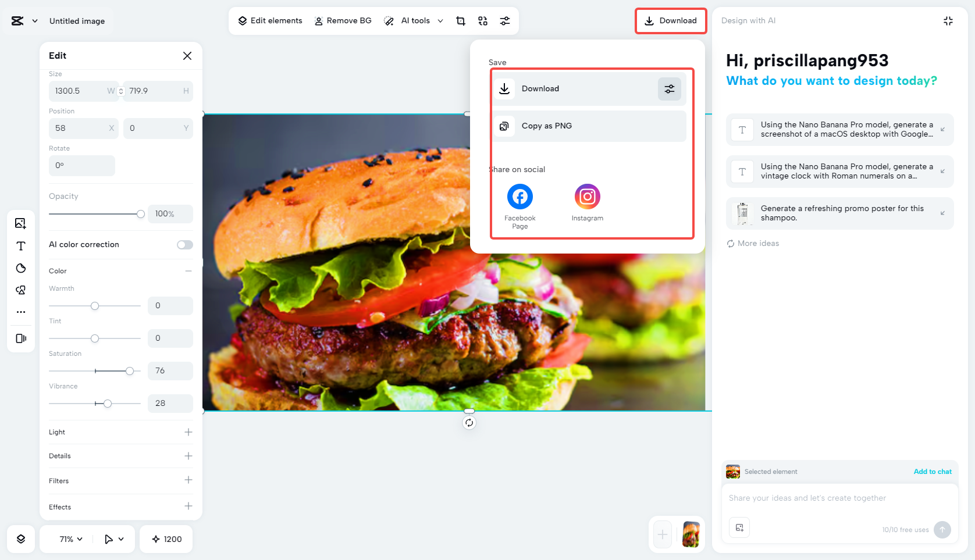Click the opacity 100% value field
Screen dimensions: 975x560
(170, 214)
